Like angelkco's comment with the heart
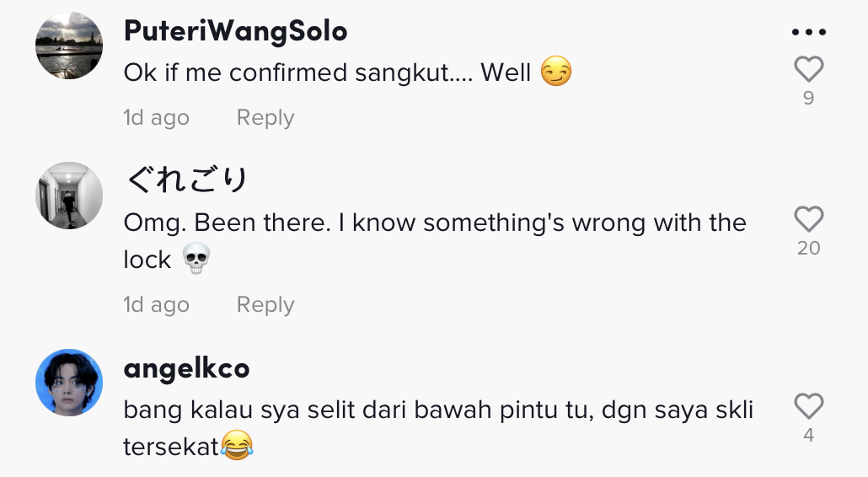This screenshot has width=868, height=477. point(808,407)
